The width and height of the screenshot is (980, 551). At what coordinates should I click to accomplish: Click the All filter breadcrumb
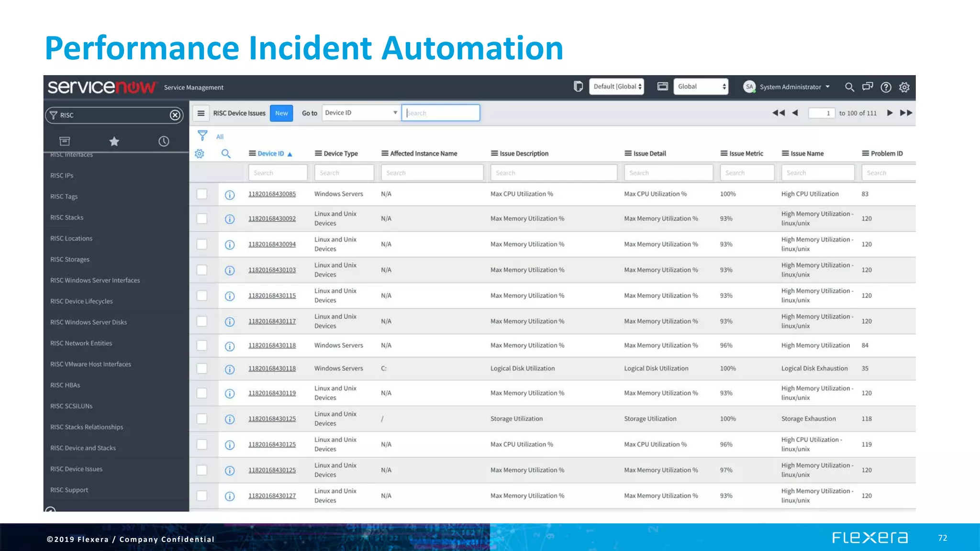[x=220, y=137]
